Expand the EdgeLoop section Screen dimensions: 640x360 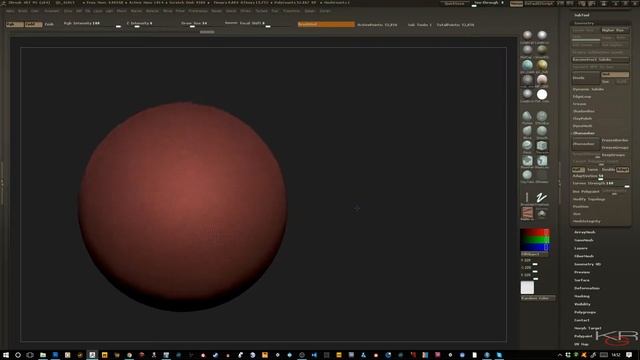tap(582, 97)
